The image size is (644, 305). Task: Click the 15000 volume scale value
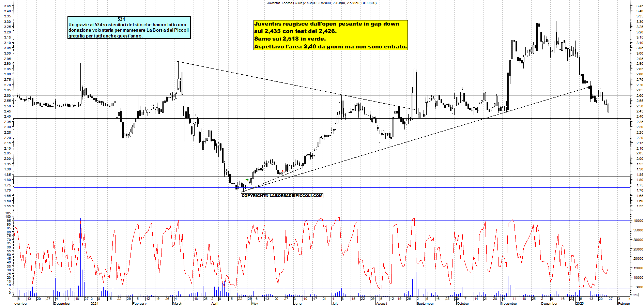coord(638,268)
